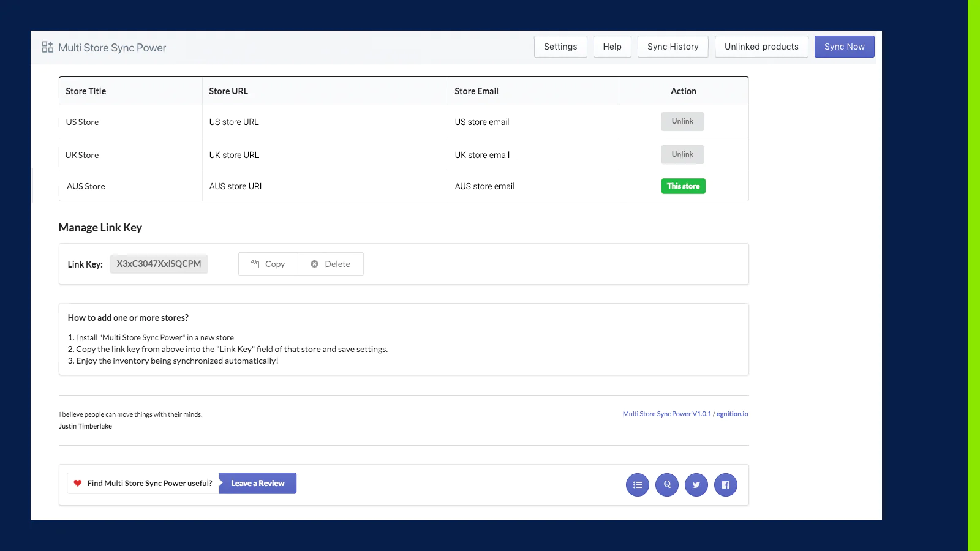Open the Help section
This screenshot has width=980, height=551.
click(612, 46)
